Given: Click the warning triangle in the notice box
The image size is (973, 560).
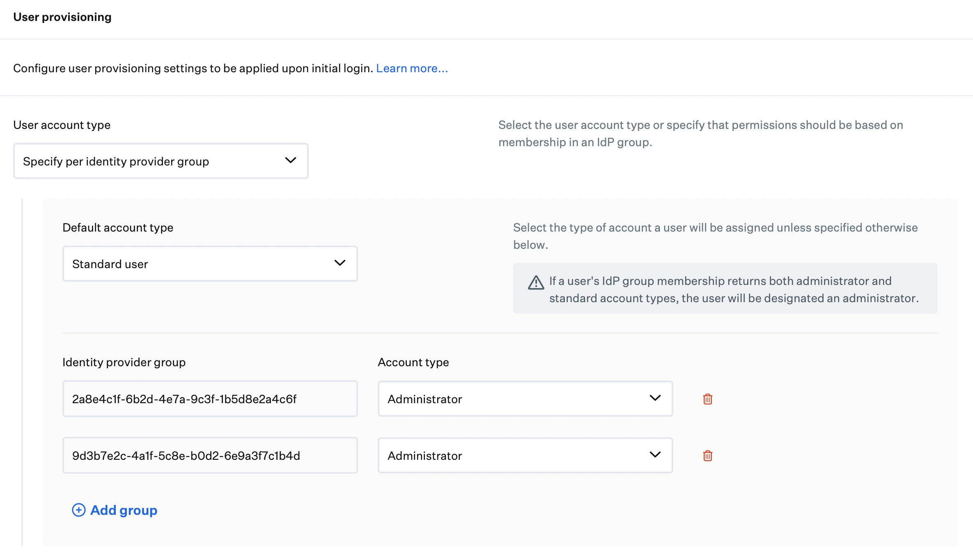Looking at the screenshot, I should coord(536,282).
